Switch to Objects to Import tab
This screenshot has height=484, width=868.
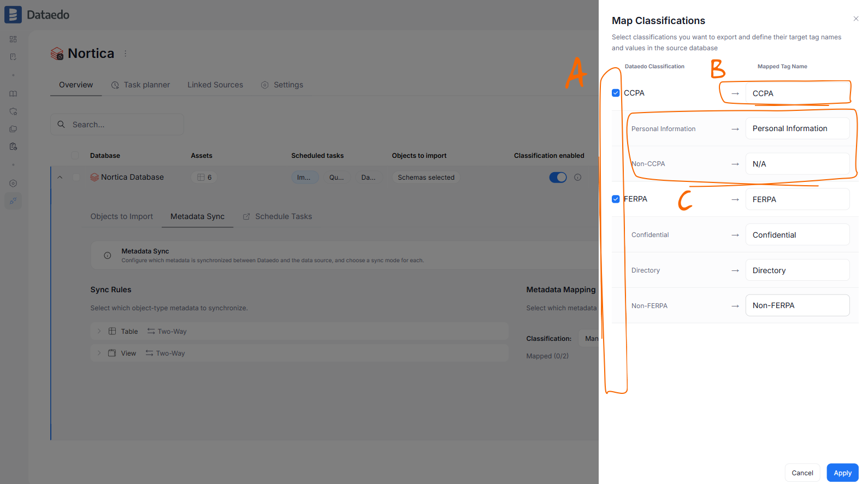click(x=122, y=216)
